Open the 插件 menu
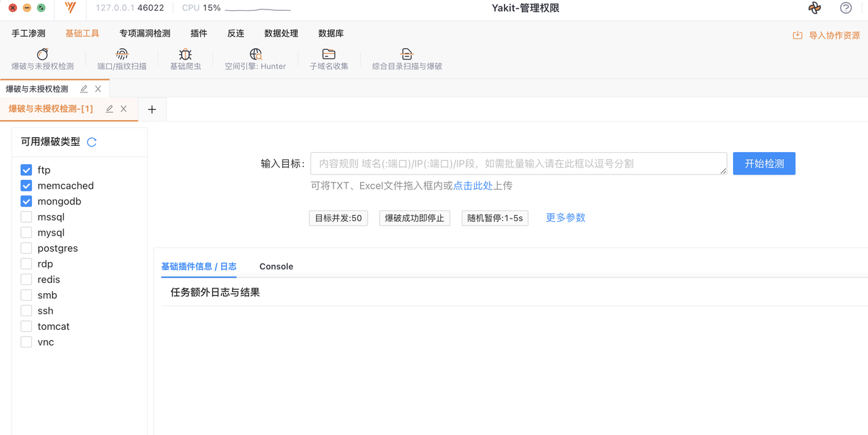868x435 pixels. (x=199, y=33)
